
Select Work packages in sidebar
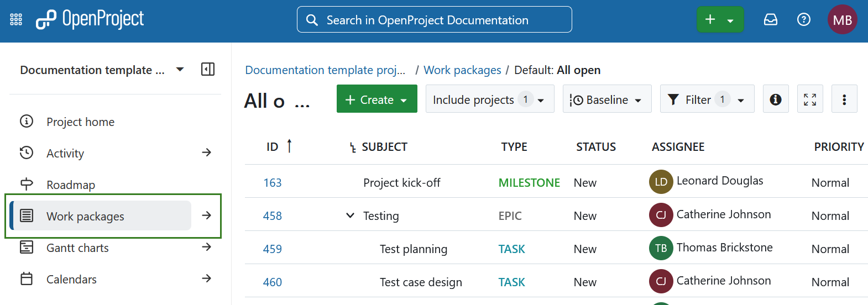(x=101, y=215)
